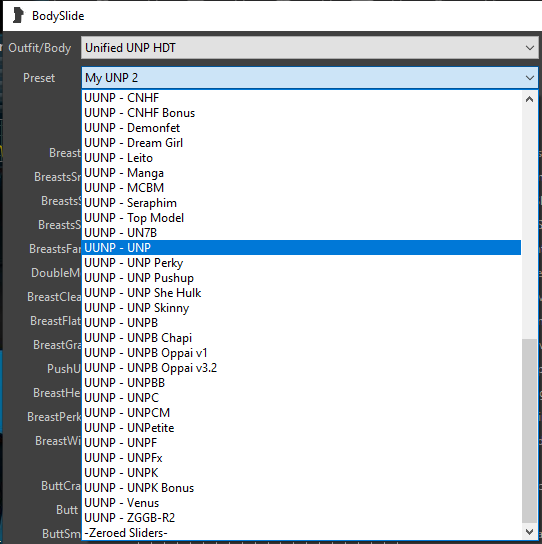
Task: Choose the UUNP - UNPCM preset
Action: pyautogui.click(x=301, y=413)
